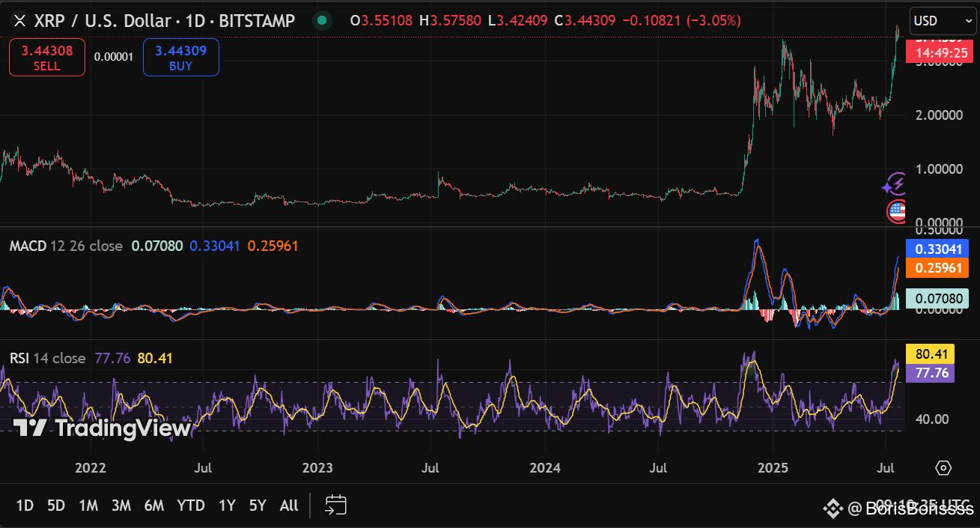Click the US flag economic event icon
The height and width of the screenshot is (528, 980).
click(896, 212)
